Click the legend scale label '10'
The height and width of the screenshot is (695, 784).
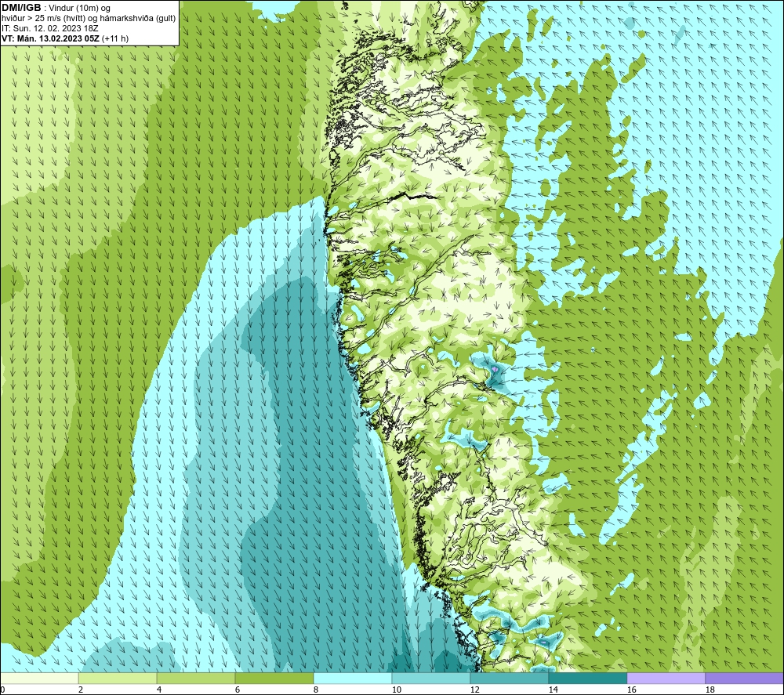(x=397, y=690)
